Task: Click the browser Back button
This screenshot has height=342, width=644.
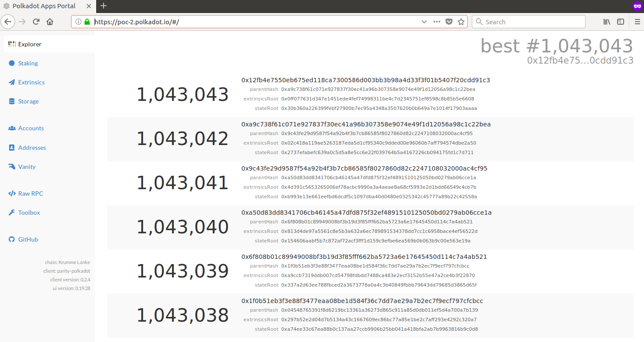Action: pos(8,22)
